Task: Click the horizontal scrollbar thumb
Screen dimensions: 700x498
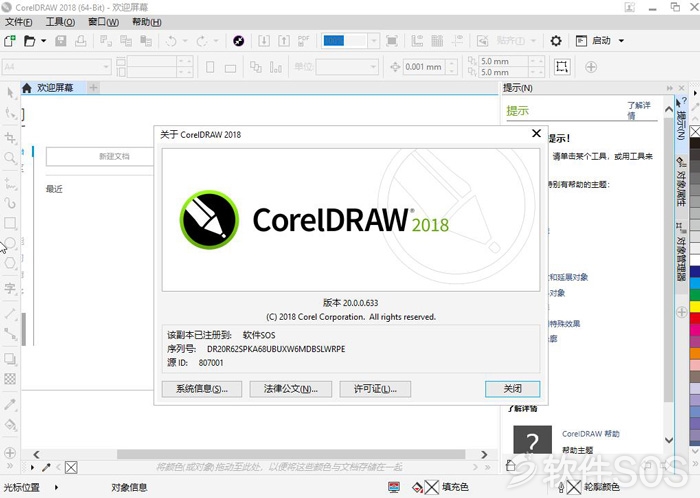Action: 291,454
